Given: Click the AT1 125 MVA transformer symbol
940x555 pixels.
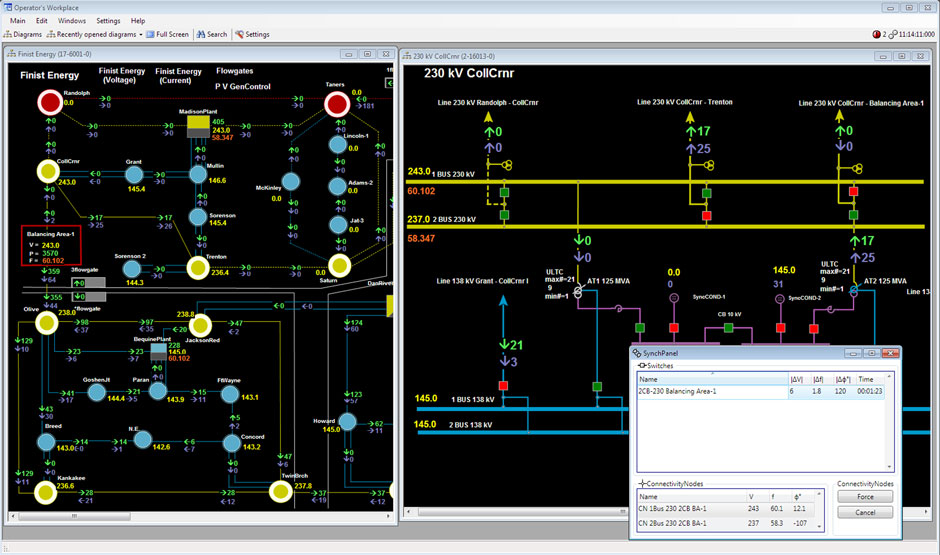Looking at the screenshot, I should (x=578, y=292).
